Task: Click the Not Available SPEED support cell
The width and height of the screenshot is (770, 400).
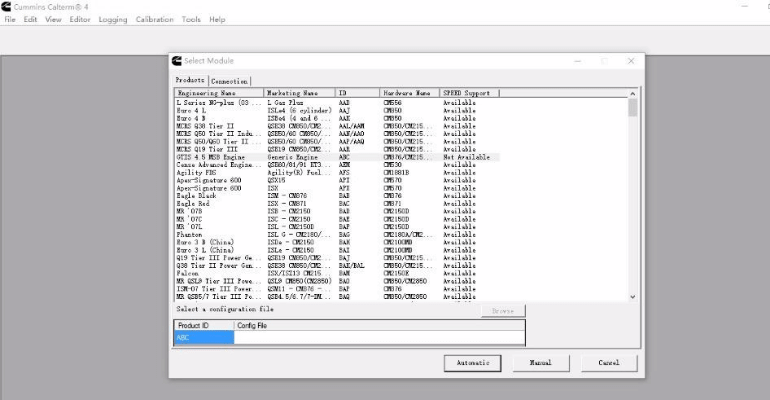Action: pos(467,157)
